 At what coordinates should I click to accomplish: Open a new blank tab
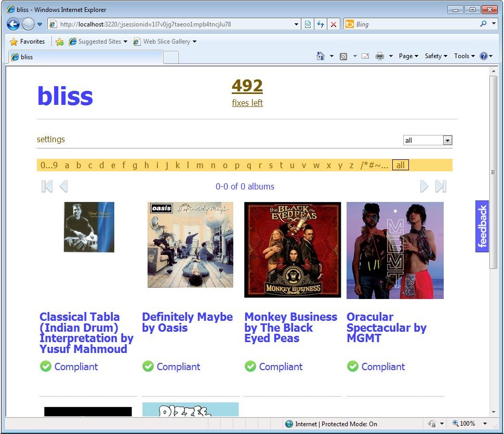point(171,58)
